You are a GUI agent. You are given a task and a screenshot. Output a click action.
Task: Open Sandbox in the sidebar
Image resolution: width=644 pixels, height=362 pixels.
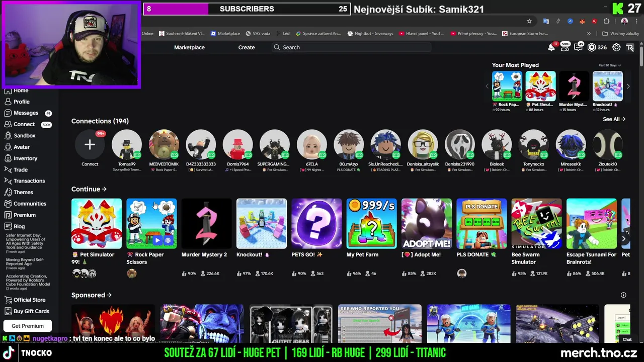(x=24, y=136)
